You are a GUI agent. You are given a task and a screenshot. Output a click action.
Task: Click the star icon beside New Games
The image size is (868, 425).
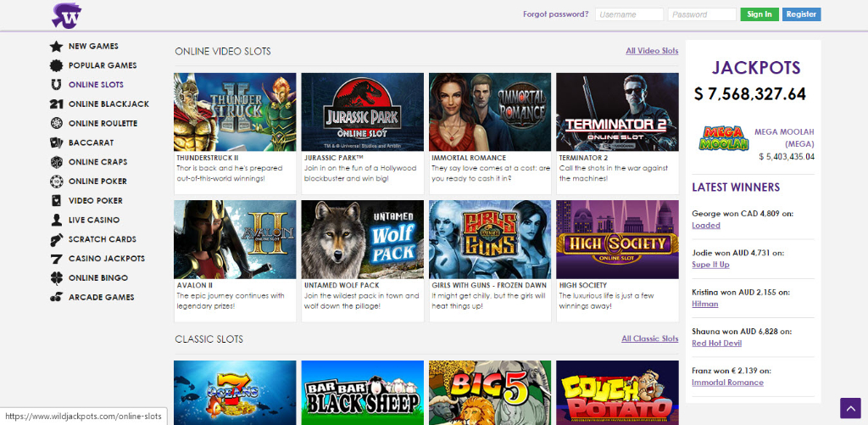coord(56,47)
